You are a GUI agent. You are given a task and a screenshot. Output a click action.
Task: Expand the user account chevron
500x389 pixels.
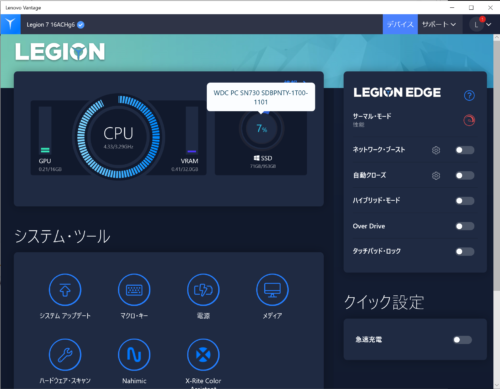pyautogui.click(x=489, y=25)
